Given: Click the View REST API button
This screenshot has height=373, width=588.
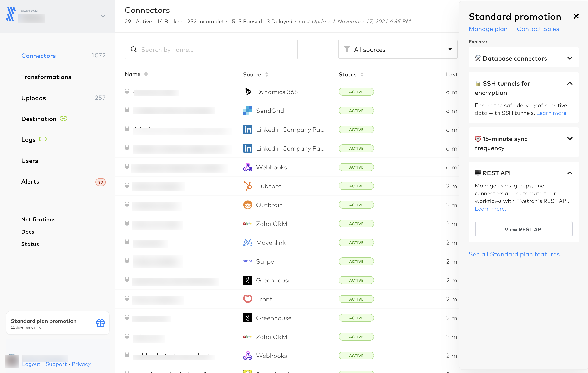Looking at the screenshot, I should [524, 229].
